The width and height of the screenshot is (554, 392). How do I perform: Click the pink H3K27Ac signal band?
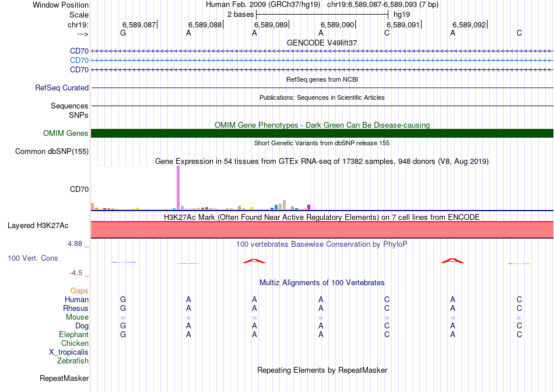point(322,230)
